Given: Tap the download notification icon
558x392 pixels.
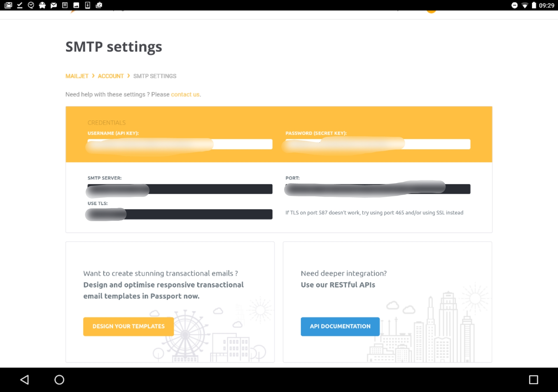Looking at the screenshot, I should pyautogui.click(x=87, y=5).
